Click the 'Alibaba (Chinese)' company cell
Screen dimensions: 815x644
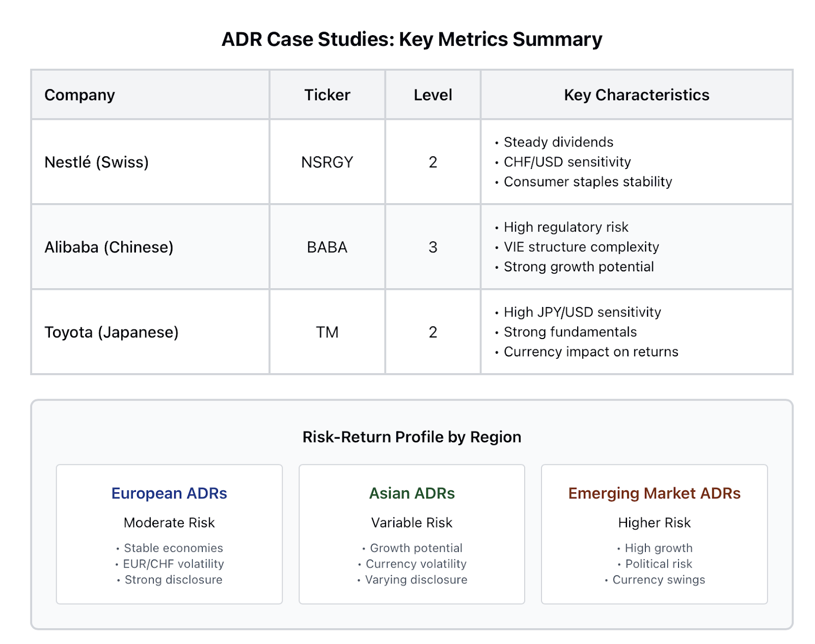150,247
